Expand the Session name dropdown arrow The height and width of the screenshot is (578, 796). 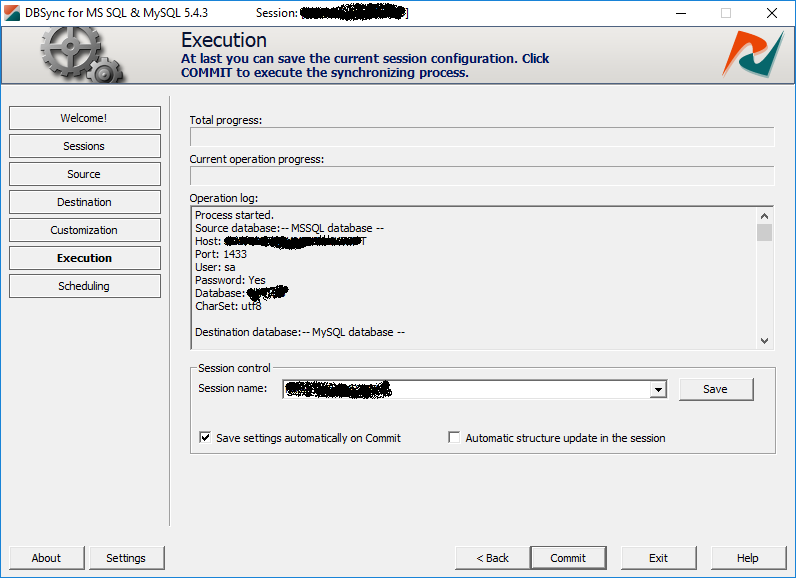(x=658, y=390)
